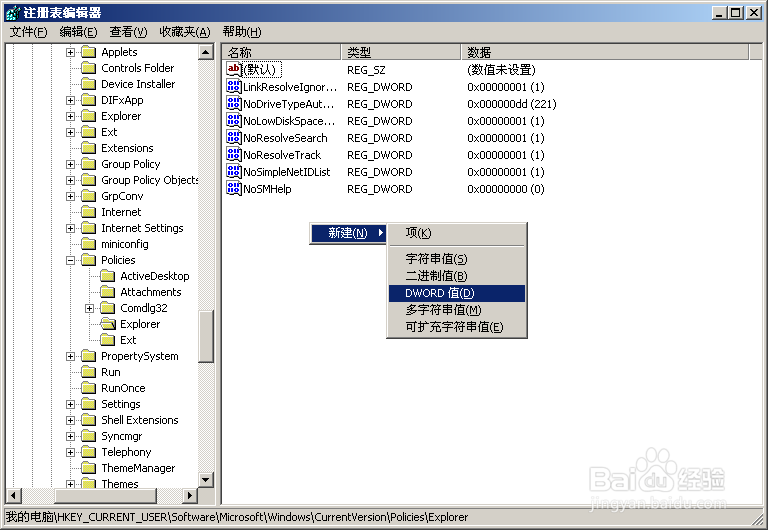Click the DWORD icon of LinkResolveIgnor…
The width and height of the screenshot is (768, 530).
(234, 87)
